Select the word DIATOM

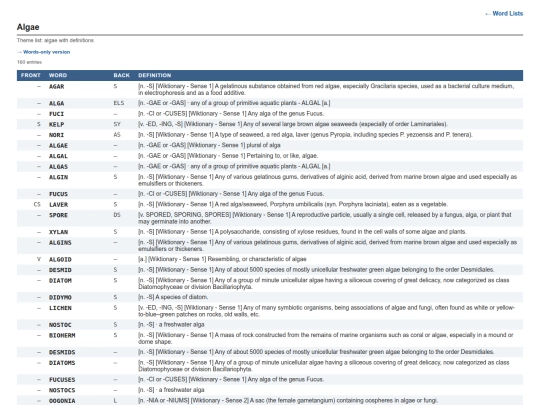pyautogui.click(x=60, y=281)
